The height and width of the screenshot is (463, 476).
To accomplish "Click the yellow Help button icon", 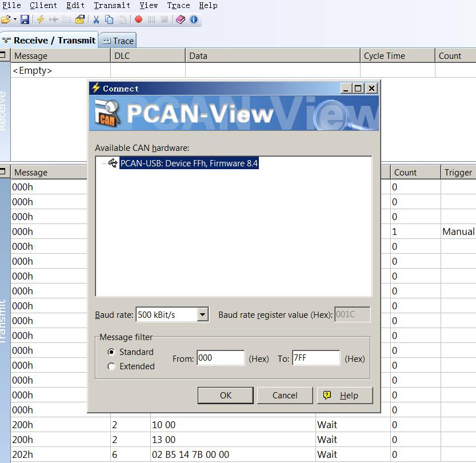I will click(x=327, y=395).
